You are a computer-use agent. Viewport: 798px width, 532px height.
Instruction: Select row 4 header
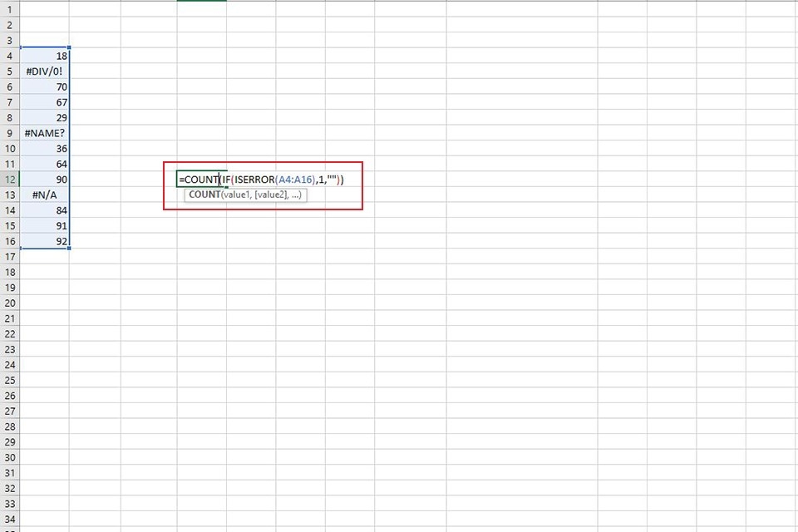click(x=10, y=56)
